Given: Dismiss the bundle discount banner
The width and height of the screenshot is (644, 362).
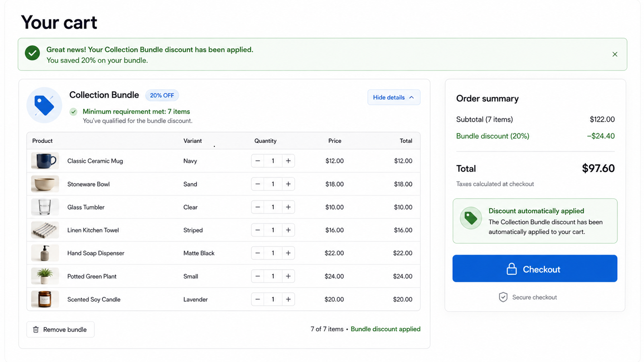Looking at the screenshot, I should pyautogui.click(x=615, y=54).
